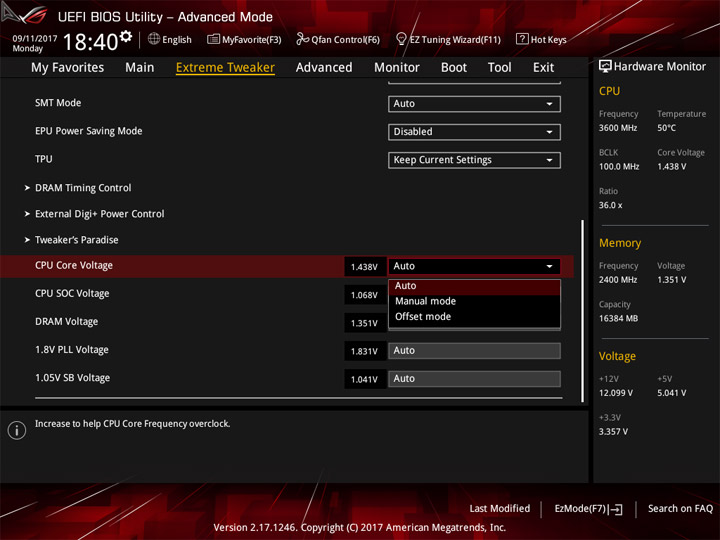Switch to the Boot tab
The width and height of the screenshot is (720, 540).
coord(454,68)
